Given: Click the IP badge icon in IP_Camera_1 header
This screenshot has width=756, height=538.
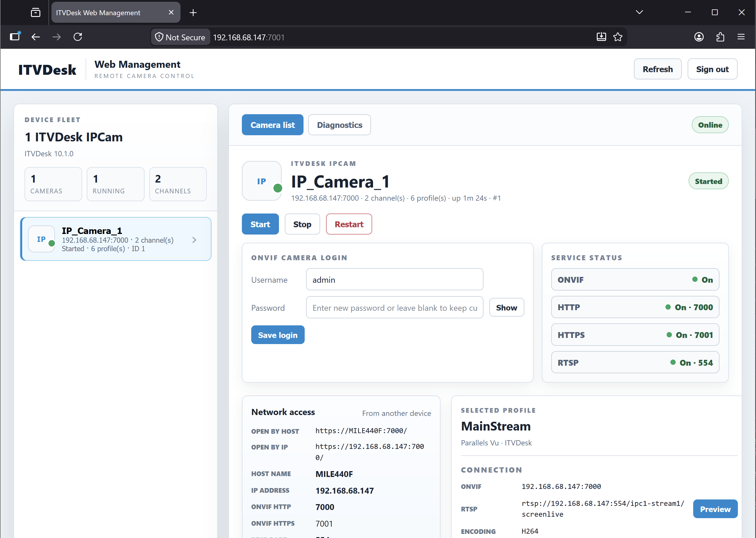Looking at the screenshot, I should 262,181.
